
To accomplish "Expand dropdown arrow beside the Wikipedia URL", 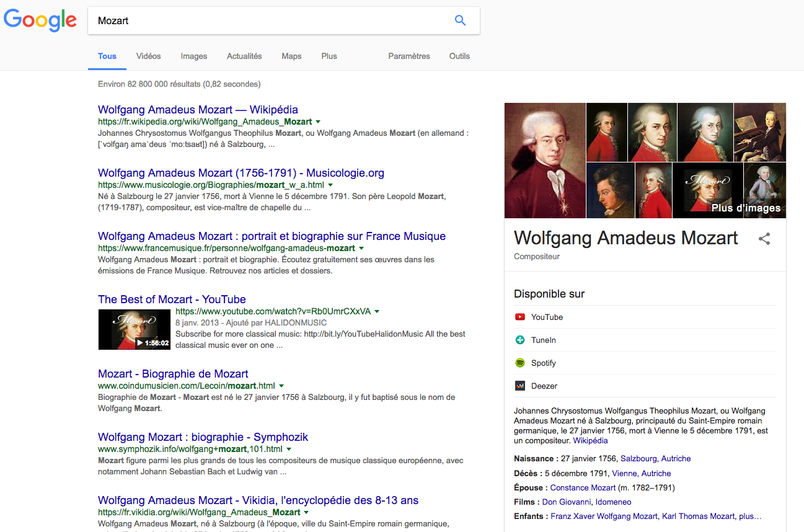I will [318, 122].
